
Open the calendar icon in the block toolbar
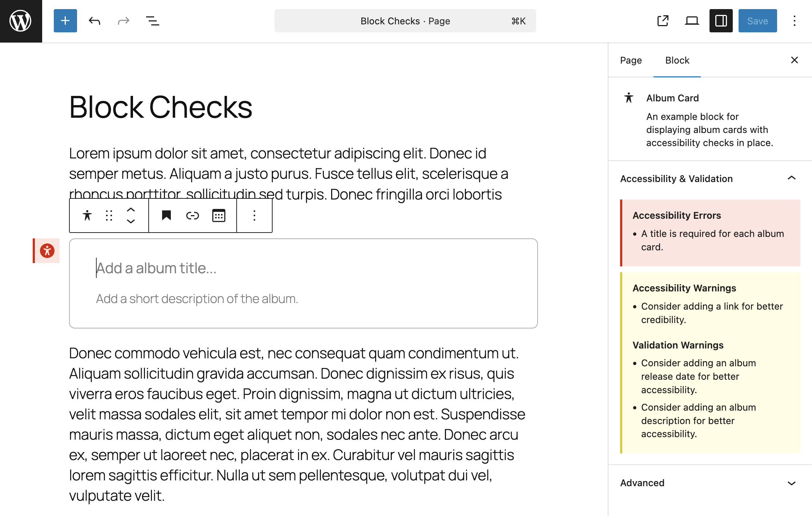[218, 215]
